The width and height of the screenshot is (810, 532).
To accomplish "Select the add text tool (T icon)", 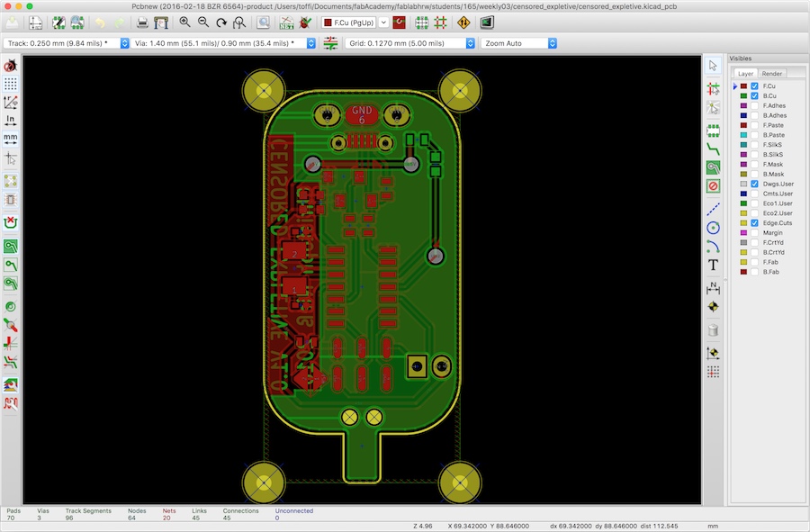I will (x=713, y=265).
